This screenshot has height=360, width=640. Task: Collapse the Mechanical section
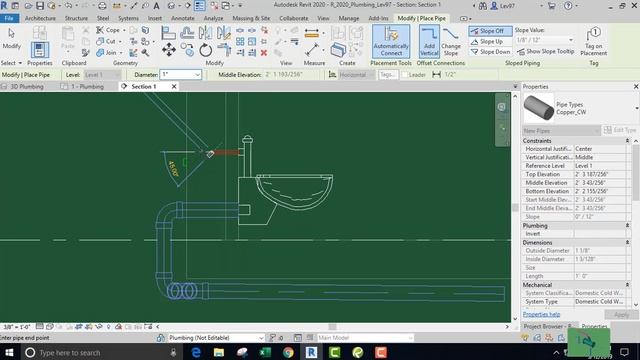coord(627,285)
